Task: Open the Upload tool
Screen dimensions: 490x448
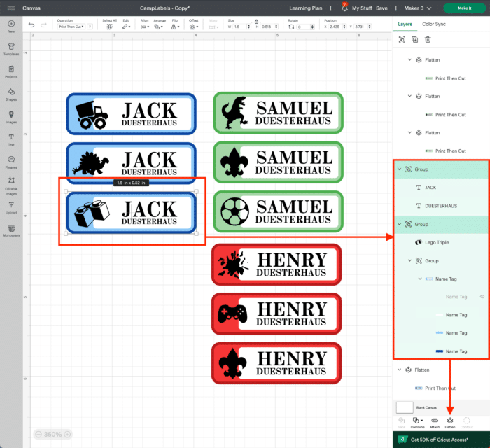Action: coord(11,206)
